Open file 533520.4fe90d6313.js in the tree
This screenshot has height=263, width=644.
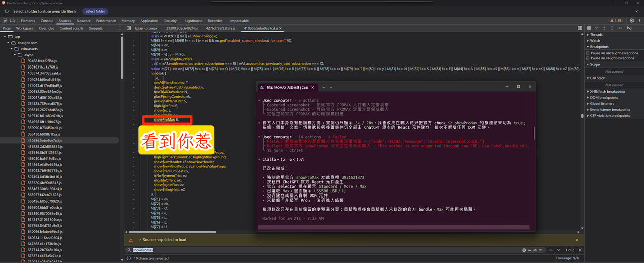(x=45, y=183)
